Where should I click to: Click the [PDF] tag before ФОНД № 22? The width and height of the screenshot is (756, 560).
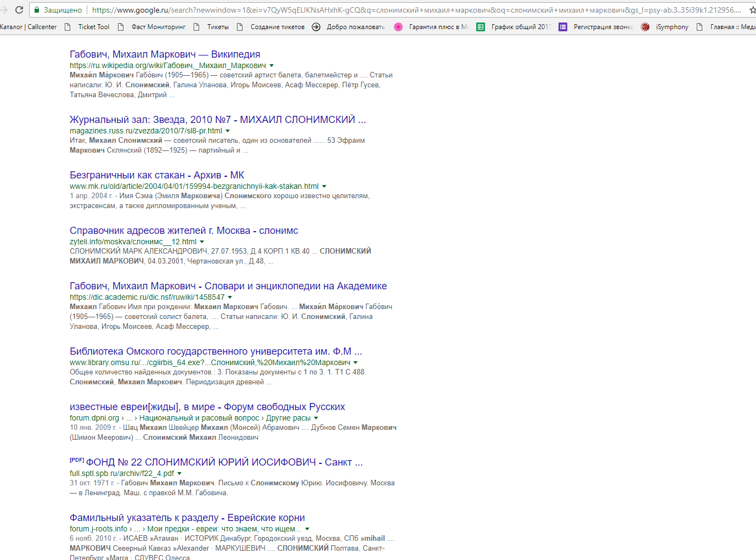pos(77,460)
